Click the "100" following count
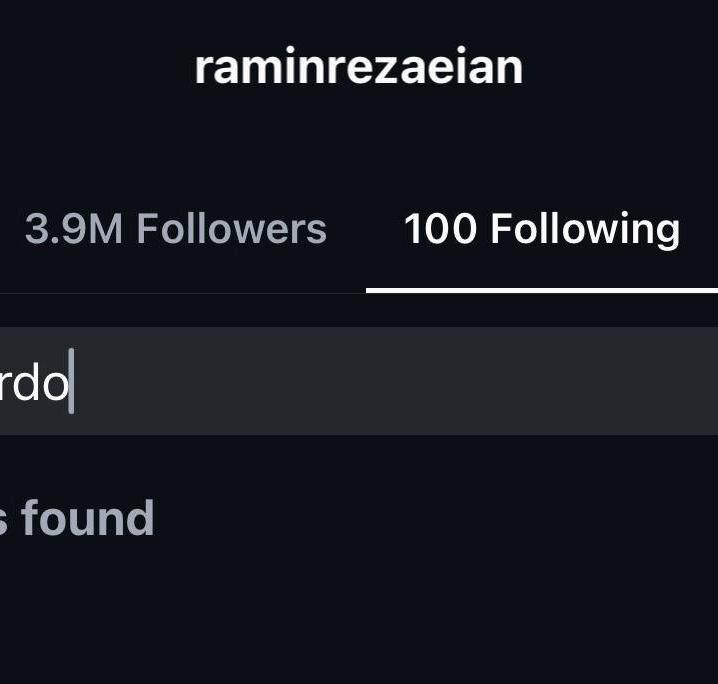Image resolution: width=718 pixels, height=684 pixels. pyautogui.click(x=440, y=229)
